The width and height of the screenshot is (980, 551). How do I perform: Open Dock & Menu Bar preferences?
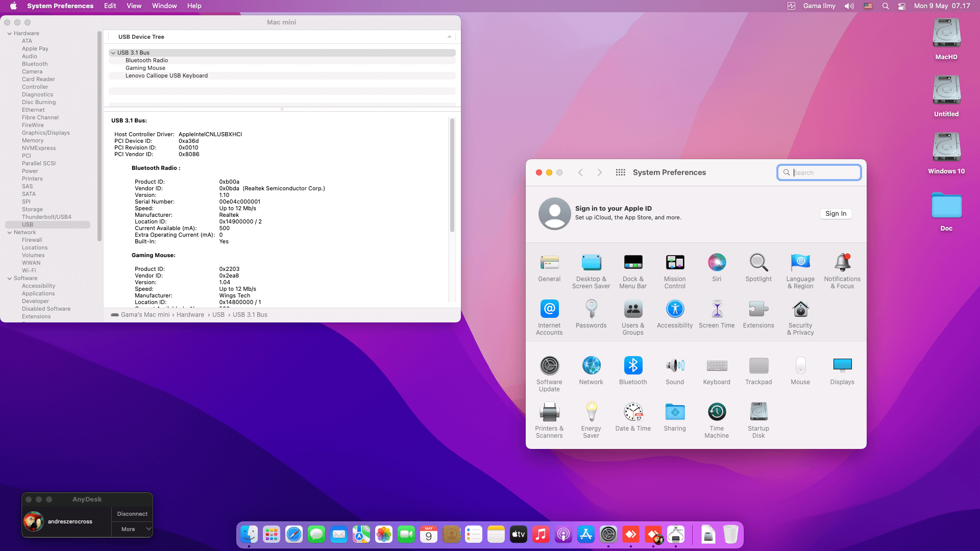(633, 271)
